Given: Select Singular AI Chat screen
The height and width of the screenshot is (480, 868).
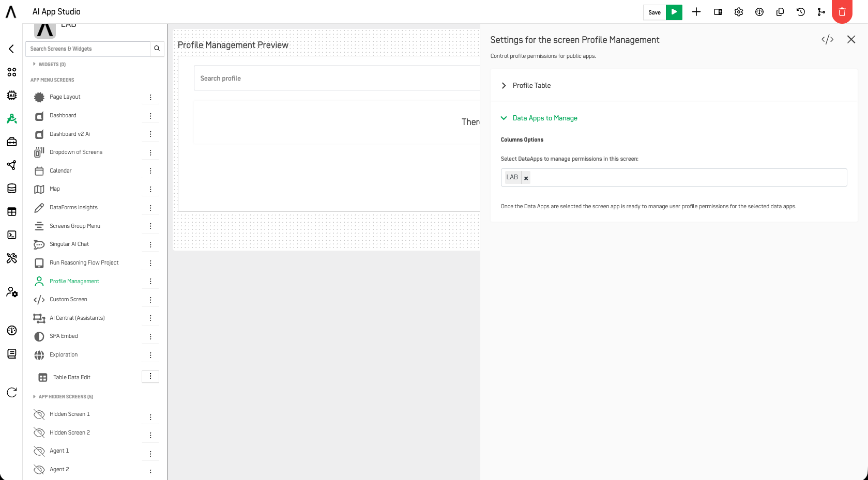Looking at the screenshot, I should point(69,244).
